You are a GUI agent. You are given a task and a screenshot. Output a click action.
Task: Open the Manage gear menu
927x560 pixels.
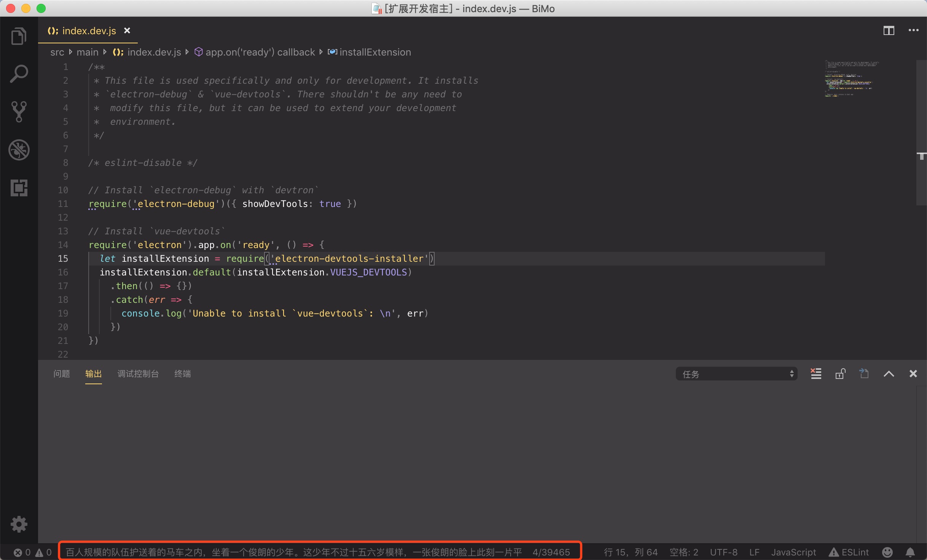pyautogui.click(x=19, y=524)
